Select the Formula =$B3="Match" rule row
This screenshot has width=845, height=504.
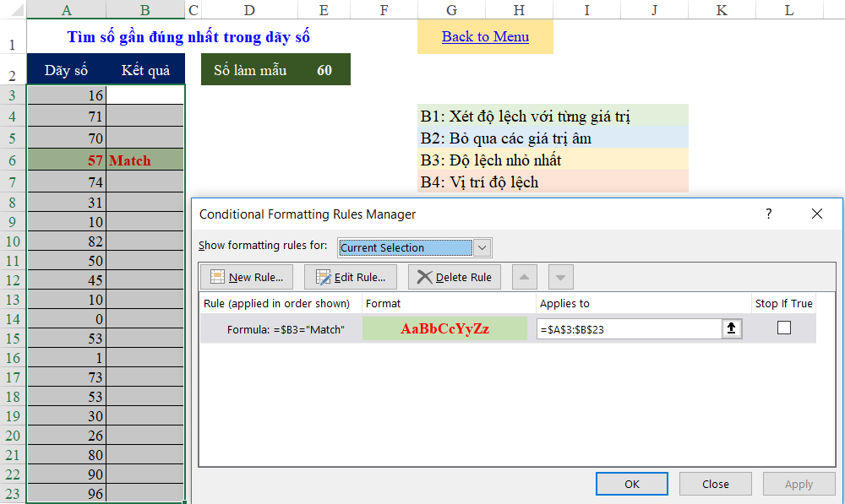(x=286, y=329)
